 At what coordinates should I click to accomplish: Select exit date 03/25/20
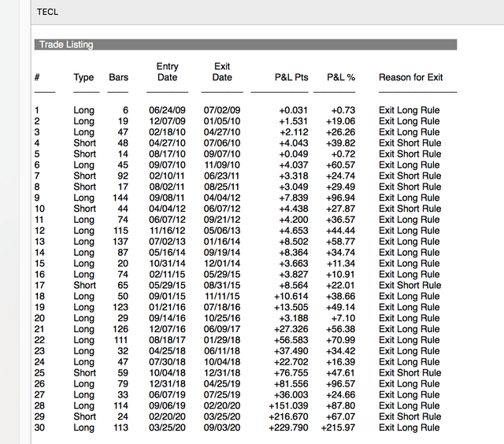pyautogui.click(x=222, y=416)
